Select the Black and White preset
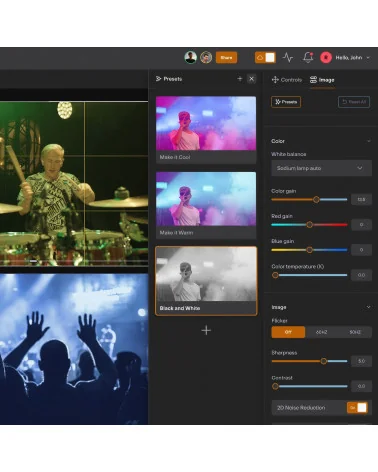Screen dimensions: 378x472 pyautogui.click(x=206, y=281)
